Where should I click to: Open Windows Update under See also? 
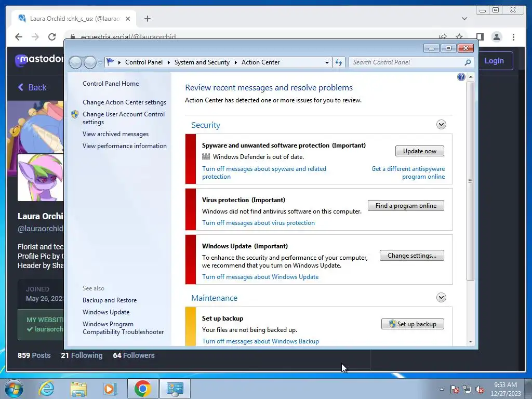click(106, 312)
